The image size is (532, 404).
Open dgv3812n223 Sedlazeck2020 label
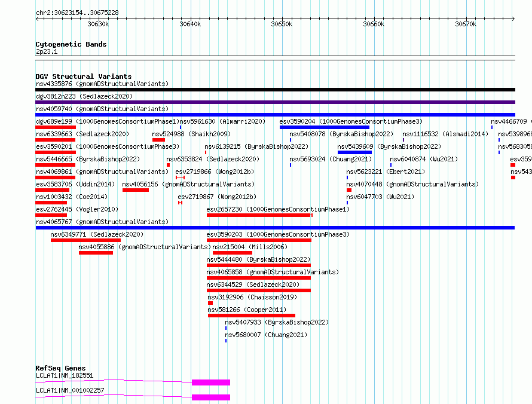[x=84, y=96]
